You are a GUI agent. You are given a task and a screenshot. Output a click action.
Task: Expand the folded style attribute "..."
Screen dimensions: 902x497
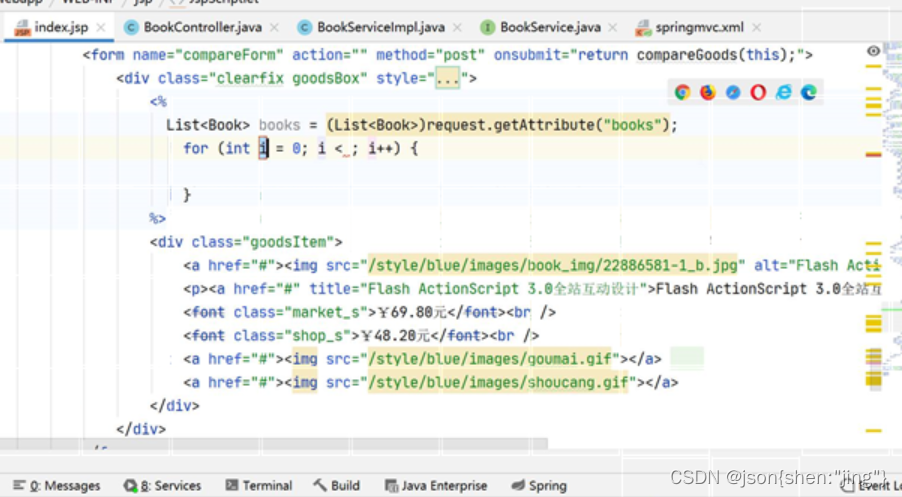[x=447, y=78]
